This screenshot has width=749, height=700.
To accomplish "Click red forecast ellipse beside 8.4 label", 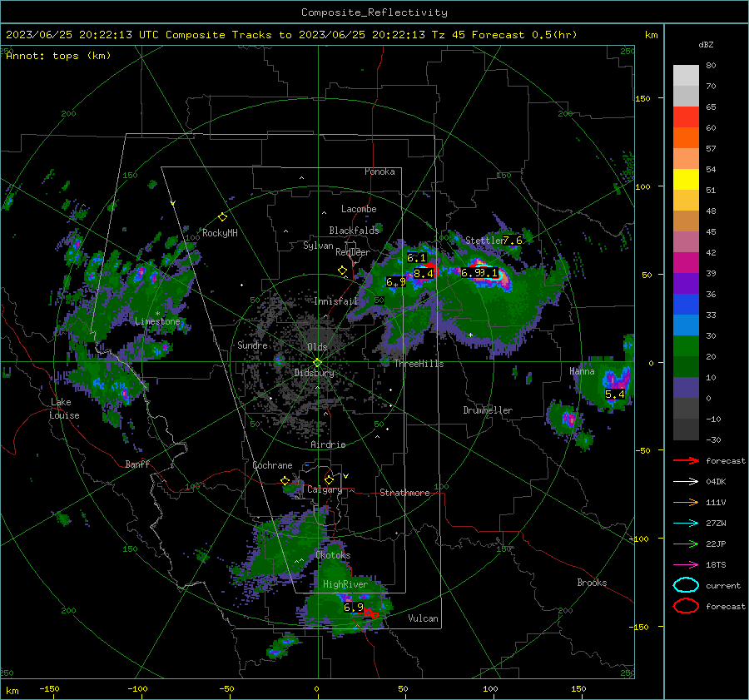I will (x=431, y=271).
